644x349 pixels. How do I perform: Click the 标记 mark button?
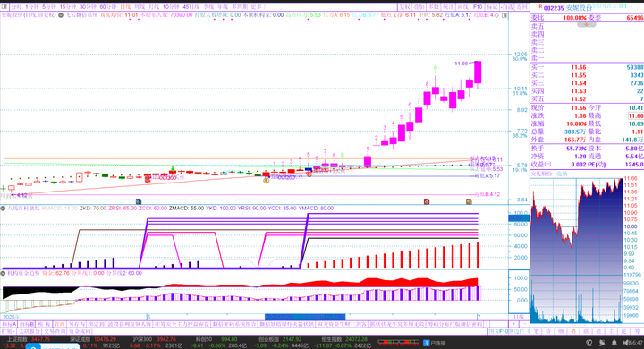(x=492, y=7)
